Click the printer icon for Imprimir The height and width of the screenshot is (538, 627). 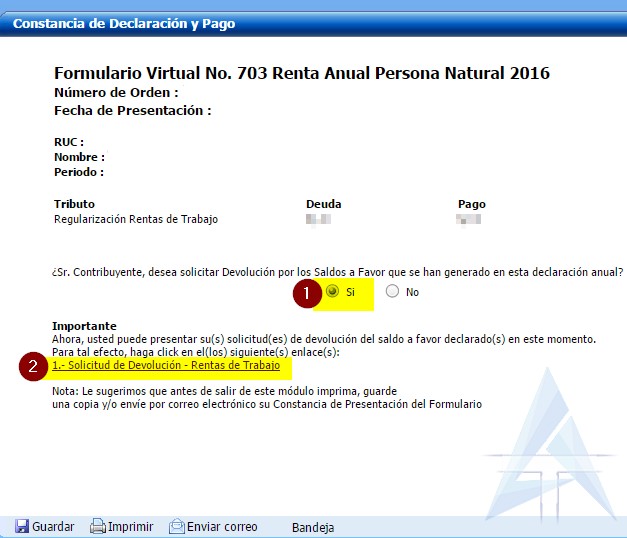(98, 527)
